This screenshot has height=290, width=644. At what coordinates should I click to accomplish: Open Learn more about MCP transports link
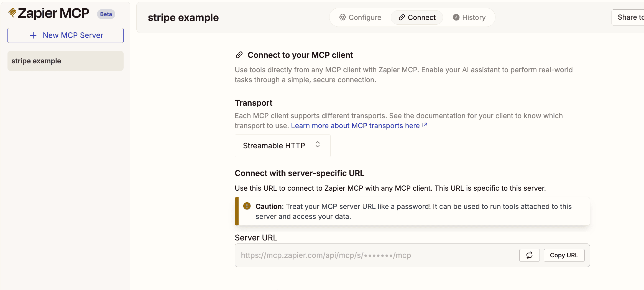click(x=355, y=126)
